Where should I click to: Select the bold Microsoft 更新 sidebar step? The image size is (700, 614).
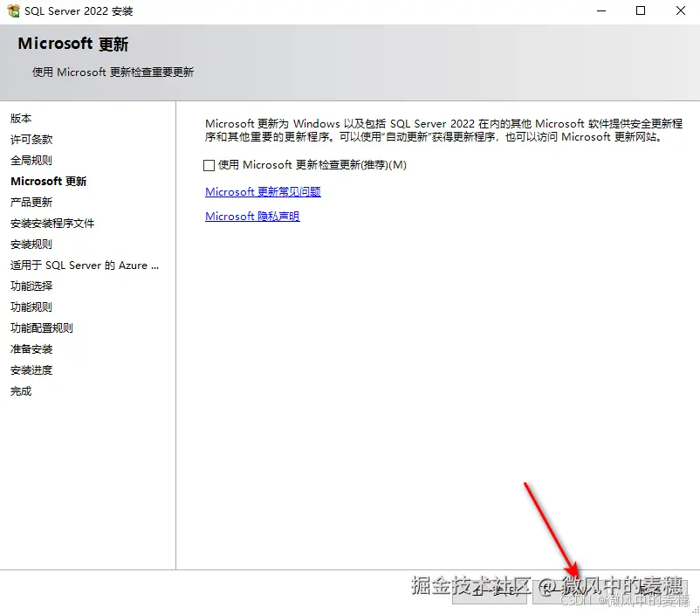pyautogui.click(x=48, y=182)
